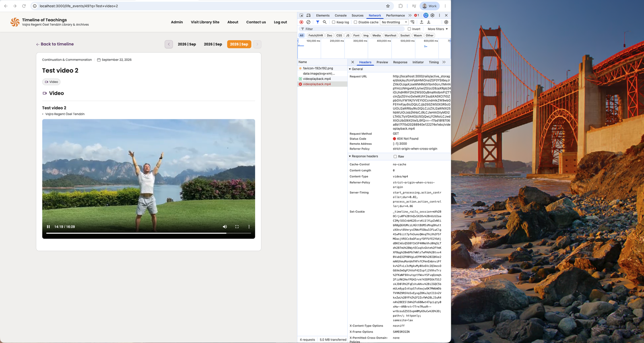The width and height of the screenshot is (644, 343).
Task: Mute the video volume
Action: pyautogui.click(x=225, y=227)
